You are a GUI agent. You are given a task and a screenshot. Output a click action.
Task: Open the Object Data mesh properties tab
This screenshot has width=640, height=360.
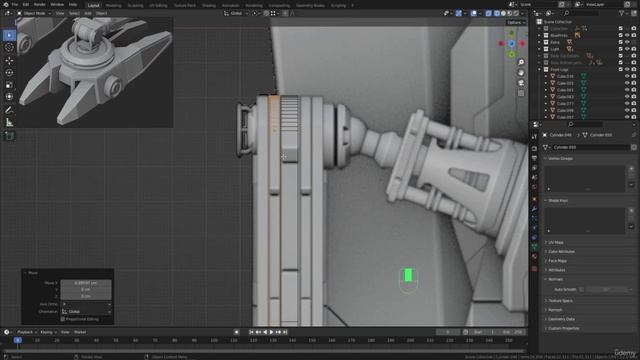pos(534,247)
